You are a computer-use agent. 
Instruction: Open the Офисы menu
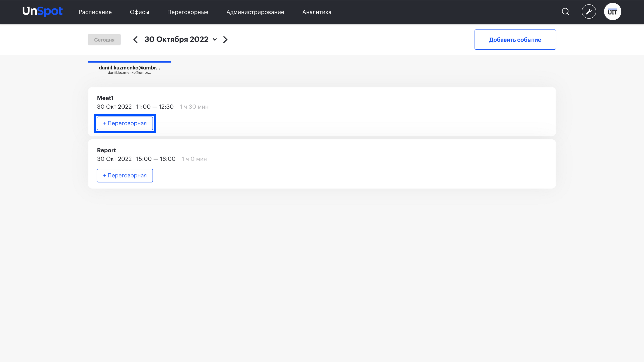(139, 12)
